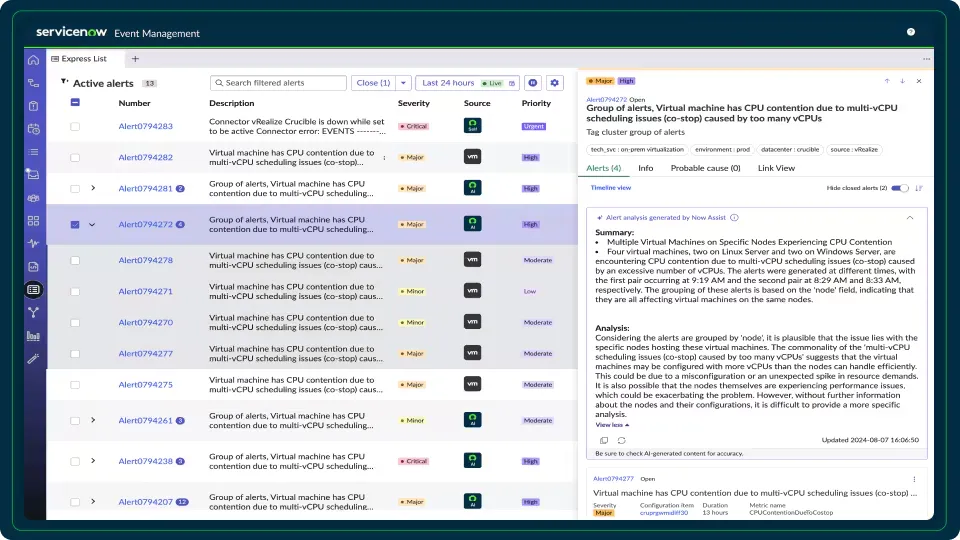The width and height of the screenshot is (960, 540).
Task: Open the Close (1) dropdown arrow
Action: pyautogui.click(x=403, y=83)
